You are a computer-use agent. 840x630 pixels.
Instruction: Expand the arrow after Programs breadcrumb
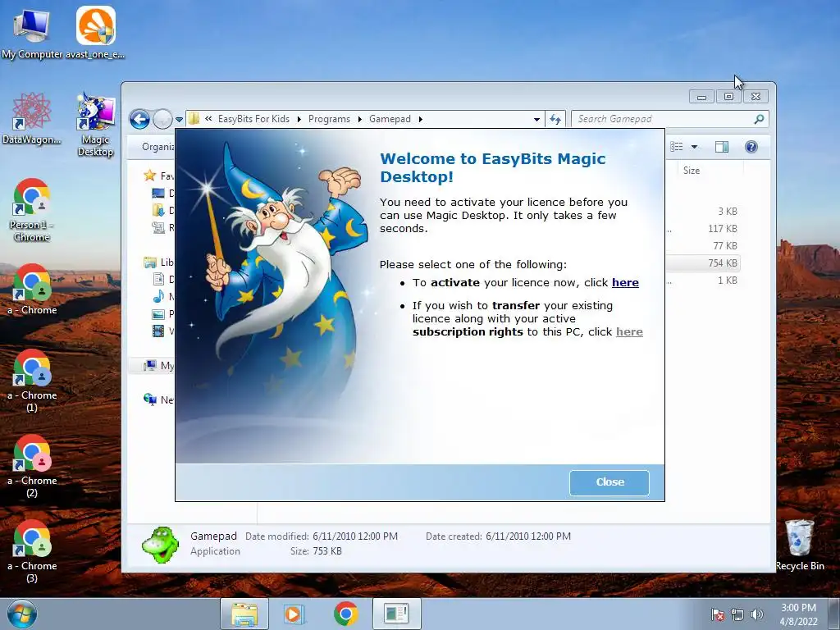point(359,119)
